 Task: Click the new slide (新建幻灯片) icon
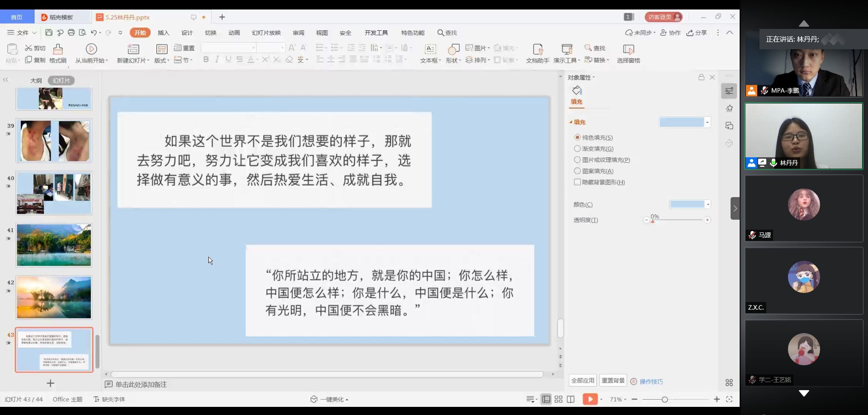(133, 49)
